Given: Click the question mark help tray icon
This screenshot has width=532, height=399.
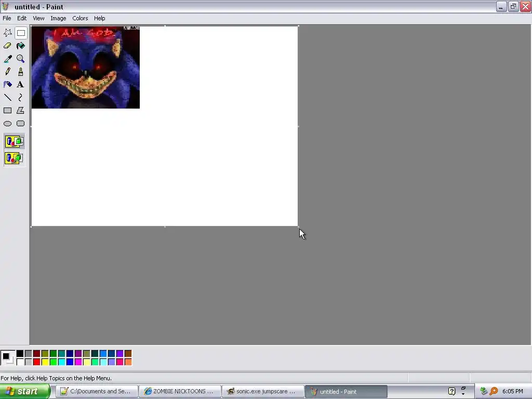Looking at the screenshot, I should pos(451,392).
